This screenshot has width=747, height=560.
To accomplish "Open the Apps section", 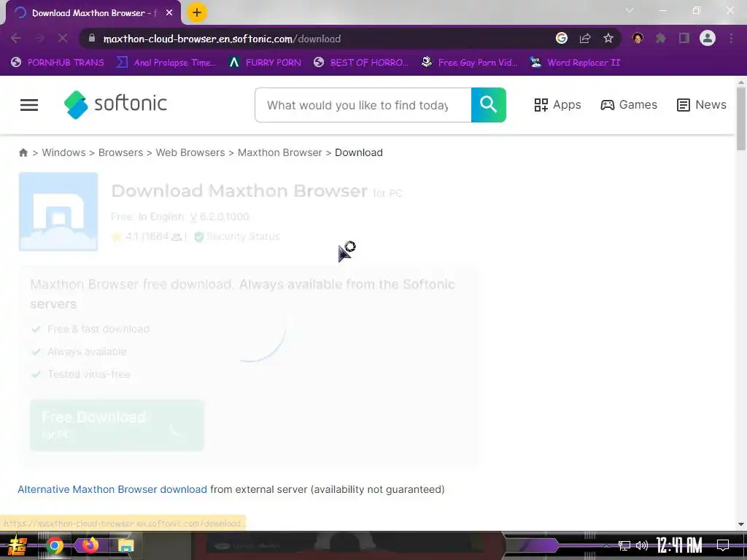I will [557, 105].
